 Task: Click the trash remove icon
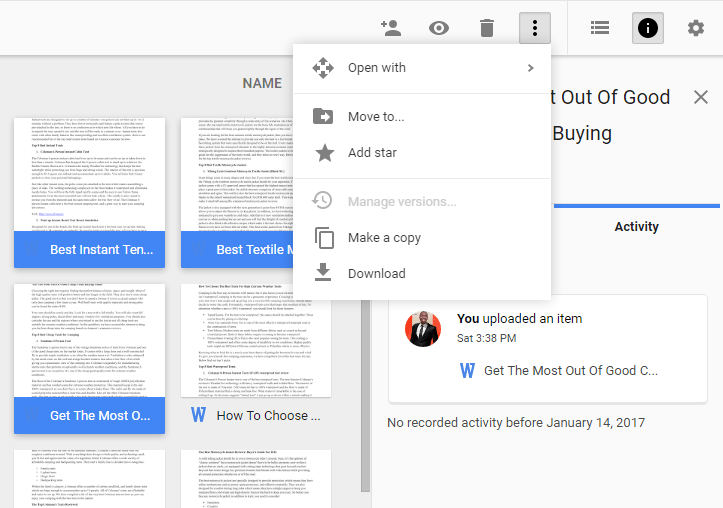pos(486,28)
